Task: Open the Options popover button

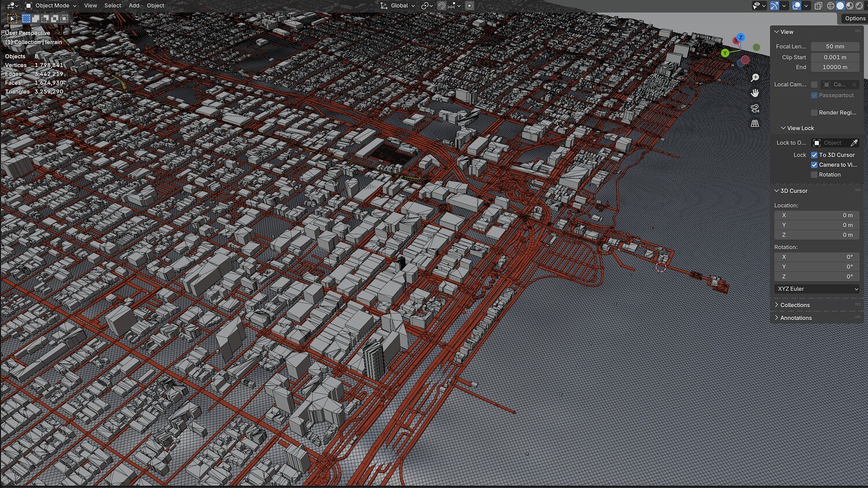Action: 854,19
